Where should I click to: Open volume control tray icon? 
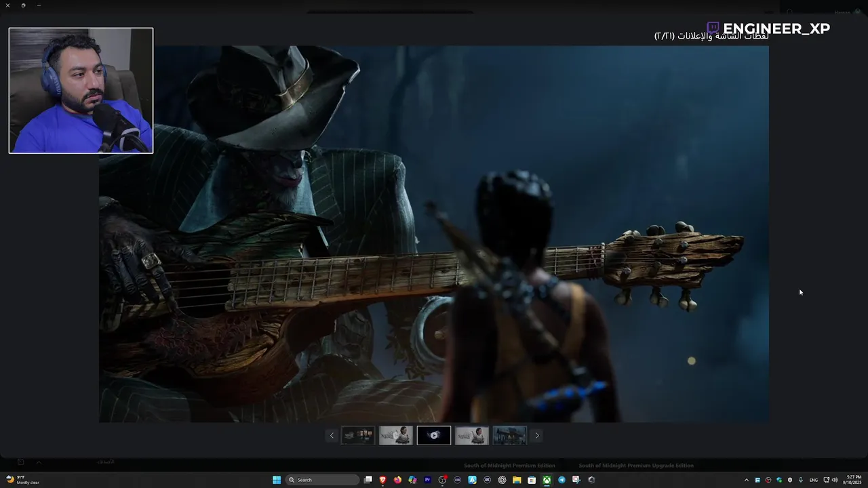pyautogui.click(x=835, y=480)
